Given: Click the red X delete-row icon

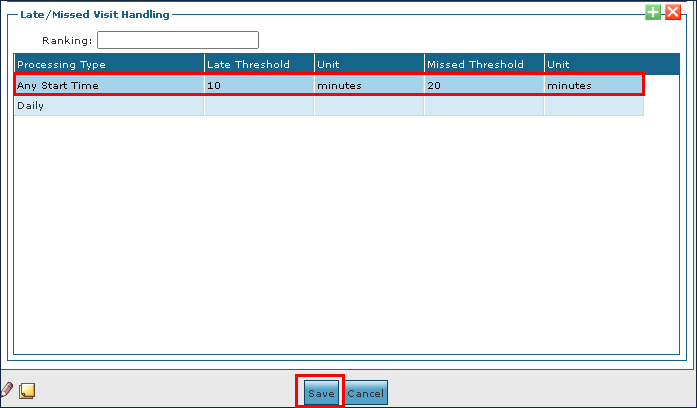Looking at the screenshot, I should tap(672, 12).
